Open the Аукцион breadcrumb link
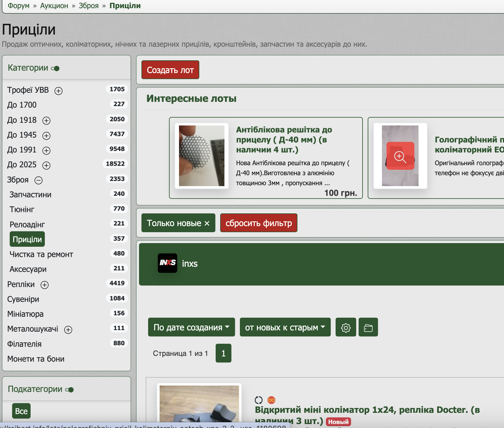 point(54,6)
